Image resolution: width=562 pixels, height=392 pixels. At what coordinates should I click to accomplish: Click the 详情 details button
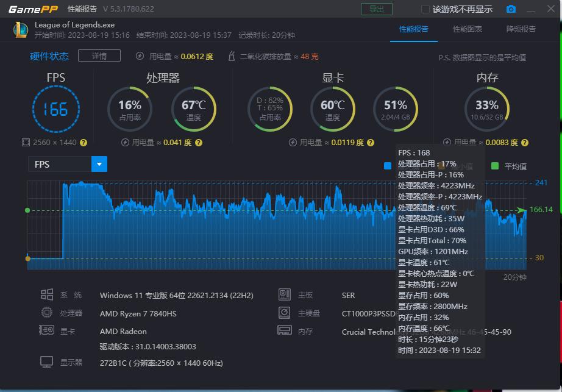(99, 56)
